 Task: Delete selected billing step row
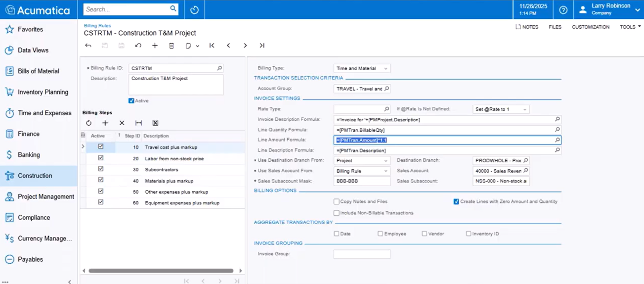point(122,123)
